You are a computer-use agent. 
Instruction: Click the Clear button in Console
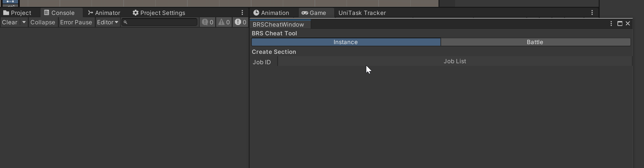tap(10, 22)
